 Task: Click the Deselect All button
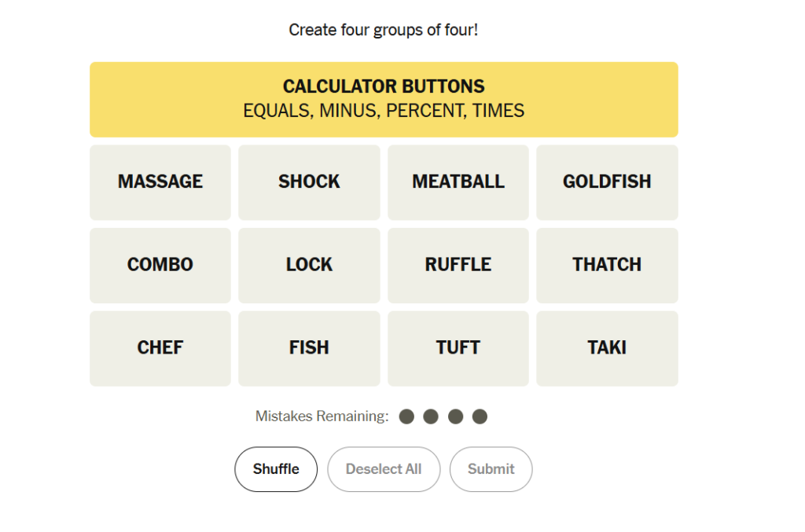click(384, 469)
